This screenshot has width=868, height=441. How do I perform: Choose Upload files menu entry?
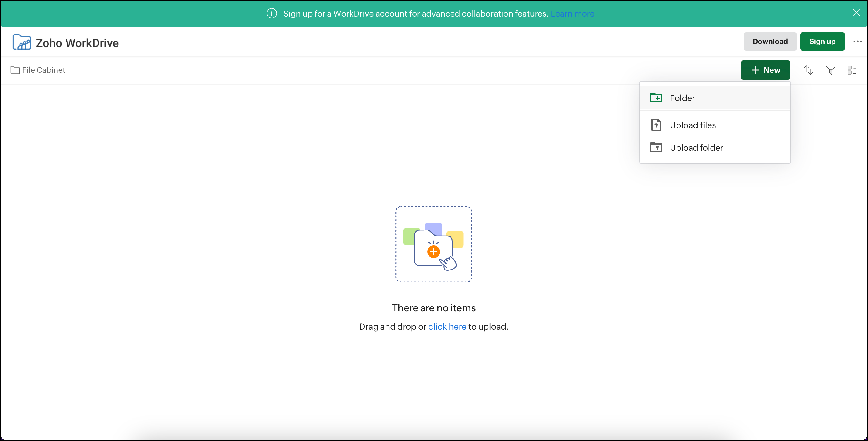coord(693,125)
